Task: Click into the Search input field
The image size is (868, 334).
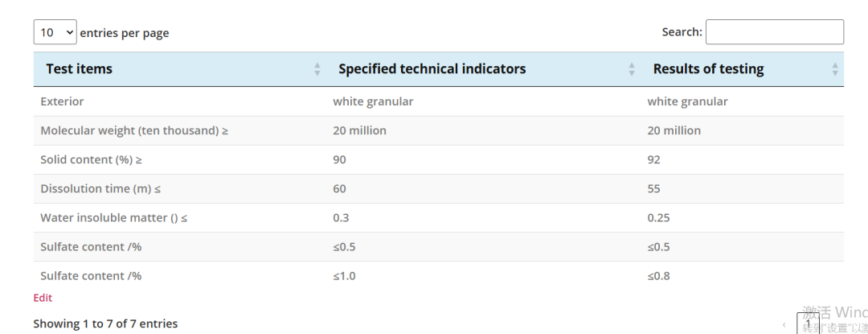Action: 775,32
